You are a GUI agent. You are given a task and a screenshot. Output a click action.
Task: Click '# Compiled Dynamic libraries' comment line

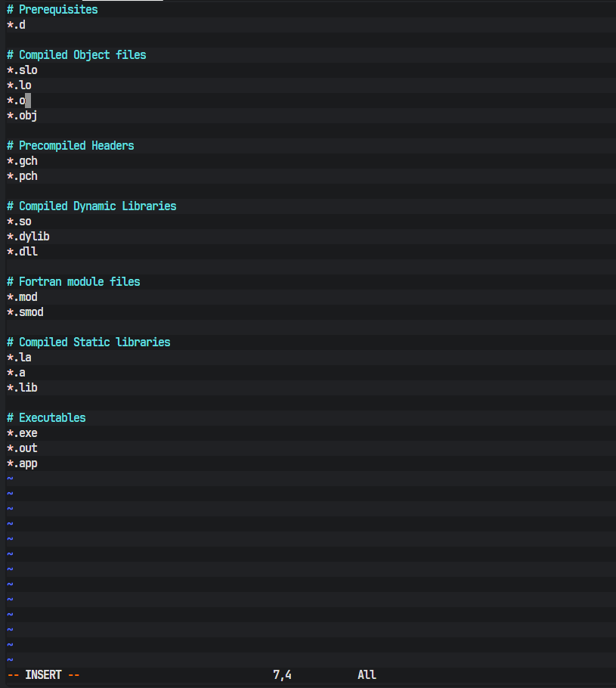91,206
